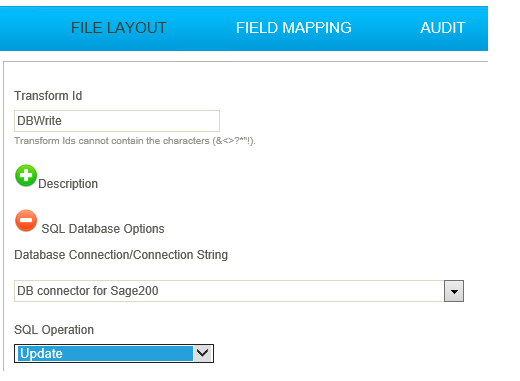Collapse SQL Database Options via red minus icon
The height and width of the screenshot is (381, 520).
pos(26,220)
